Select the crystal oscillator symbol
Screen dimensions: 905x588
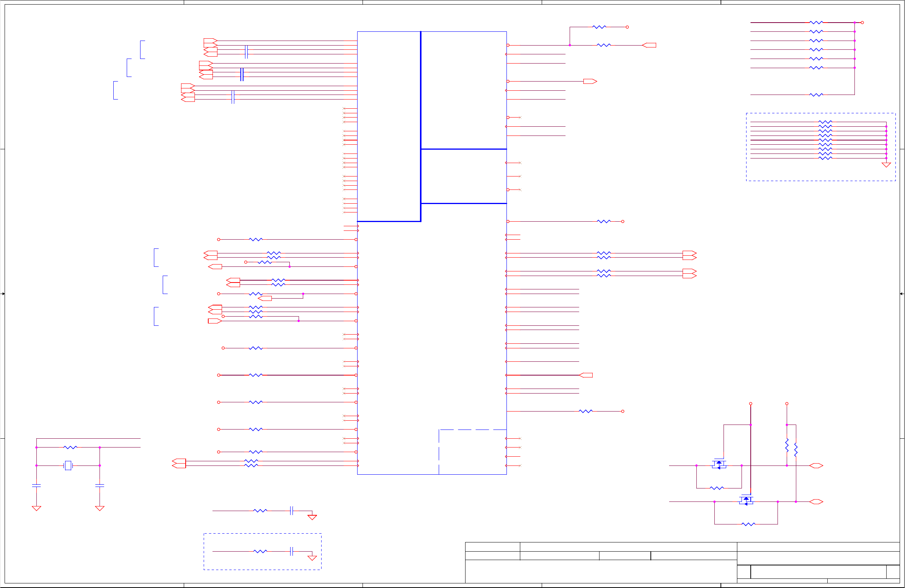[x=68, y=465]
